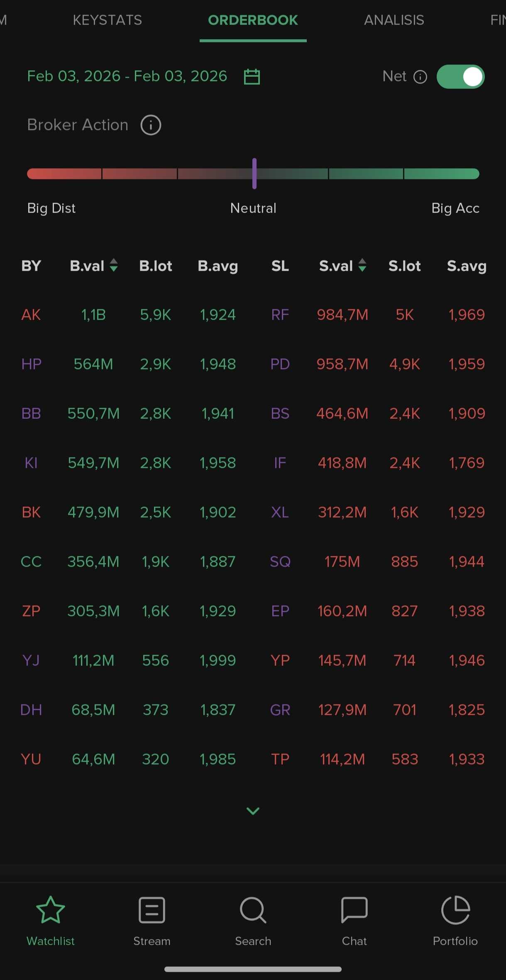Open the Stream icon
Viewport: 506px width, 980px height.
(152, 910)
